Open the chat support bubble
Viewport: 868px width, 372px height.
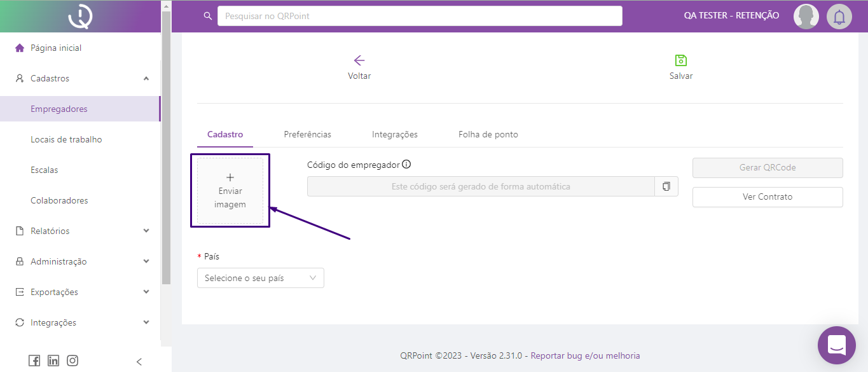tap(836, 345)
